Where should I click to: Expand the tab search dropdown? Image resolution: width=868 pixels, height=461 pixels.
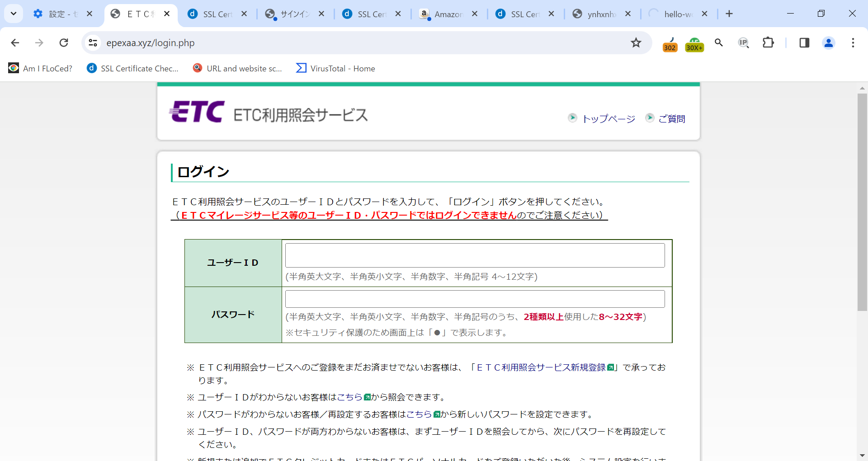(x=14, y=14)
